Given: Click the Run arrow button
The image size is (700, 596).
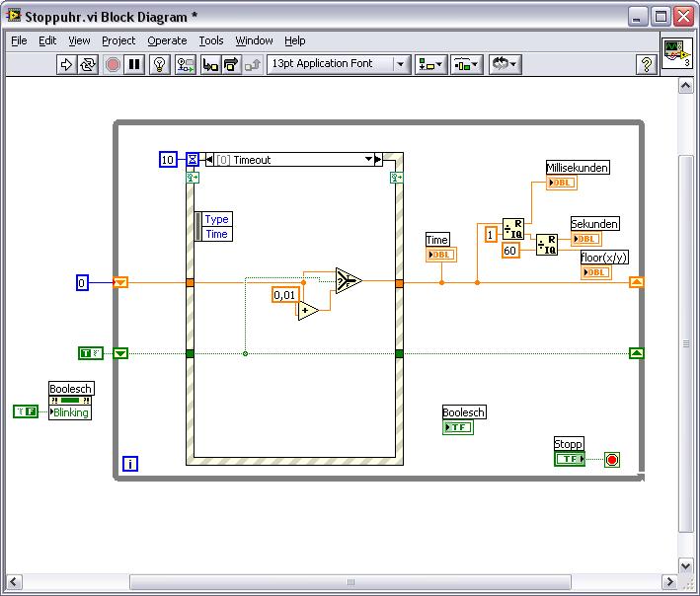Looking at the screenshot, I should [66, 64].
